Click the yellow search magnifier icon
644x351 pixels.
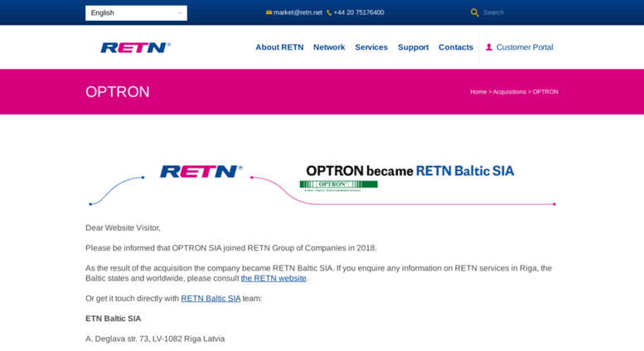(x=474, y=12)
